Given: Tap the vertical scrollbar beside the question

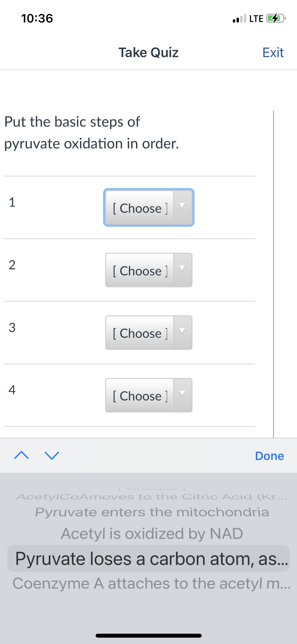Looking at the screenshot, I should (x=274, y=274).
